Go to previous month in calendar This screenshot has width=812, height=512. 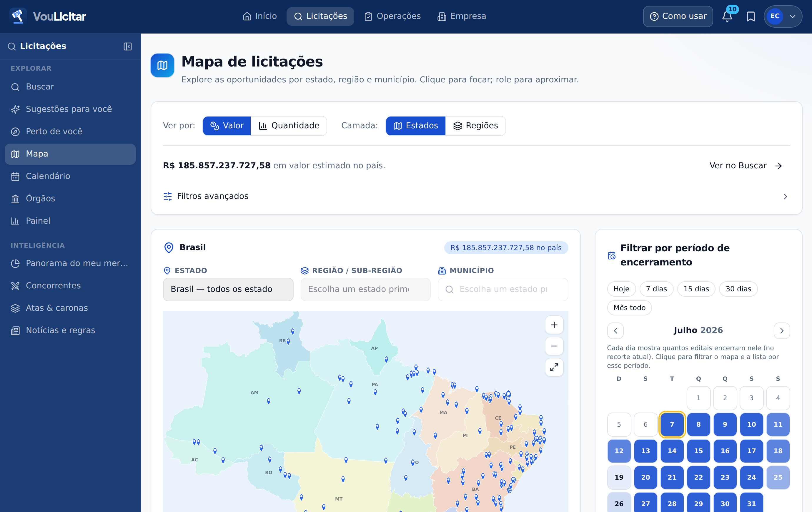615,330
